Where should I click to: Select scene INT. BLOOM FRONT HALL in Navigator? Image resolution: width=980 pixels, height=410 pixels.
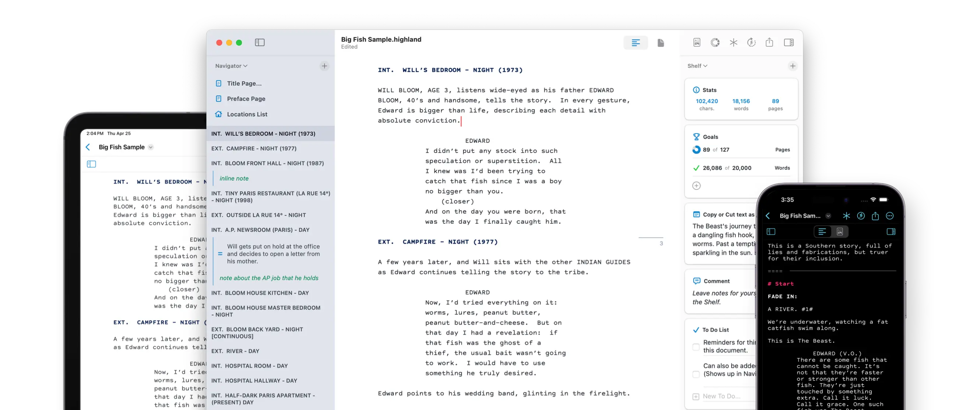(x=270, y=163)
